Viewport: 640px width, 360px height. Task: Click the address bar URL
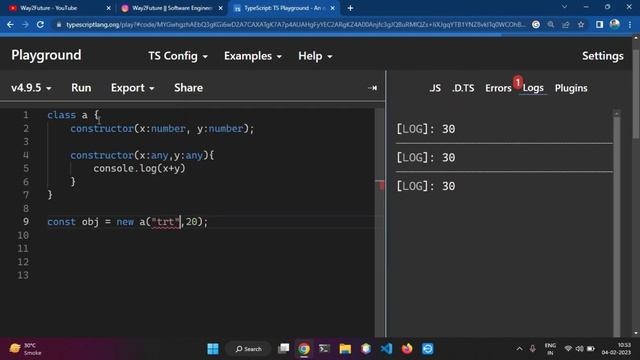(296, 24)
